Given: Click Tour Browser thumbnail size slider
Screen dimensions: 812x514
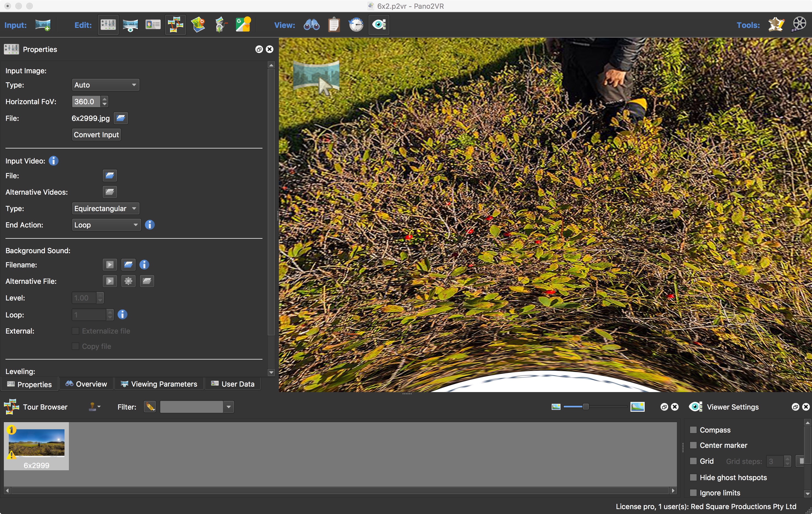Looking at the screenshot, I should tap(595, 407).
